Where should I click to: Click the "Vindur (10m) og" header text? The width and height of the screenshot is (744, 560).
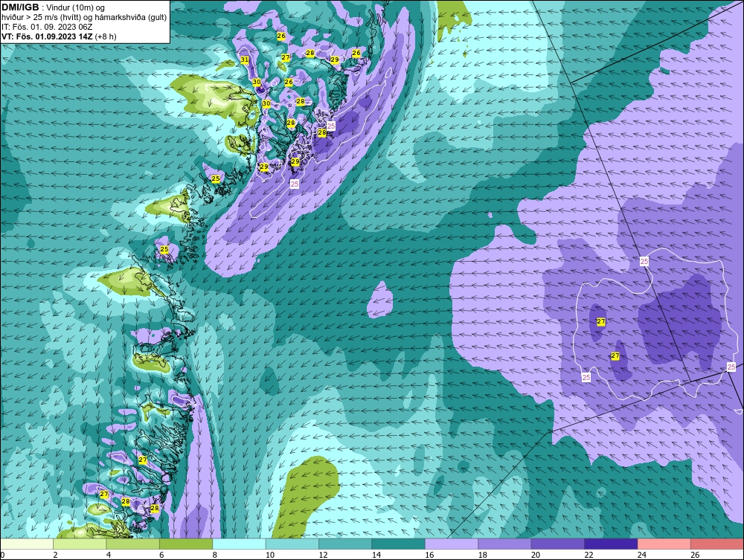point(75,8)
